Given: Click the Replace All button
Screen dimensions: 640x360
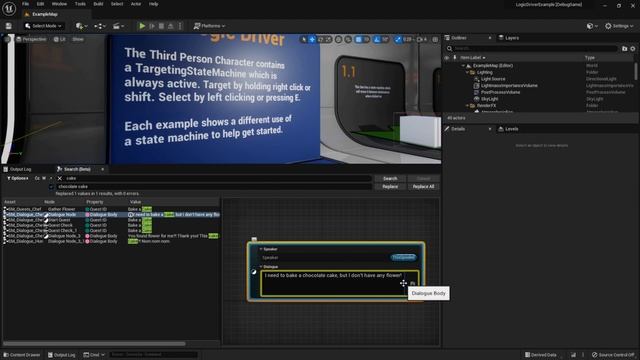Looking at the screenshot, I should [423, 187].
